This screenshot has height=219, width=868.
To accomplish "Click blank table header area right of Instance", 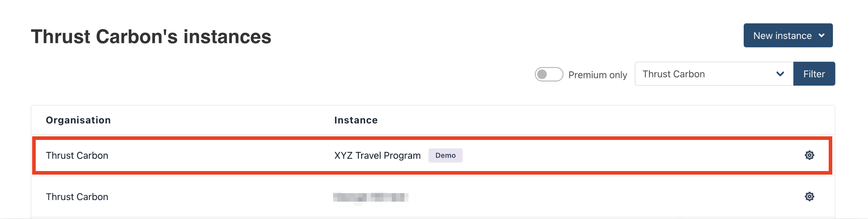I will pyautogui.click(x=589, y=120).
